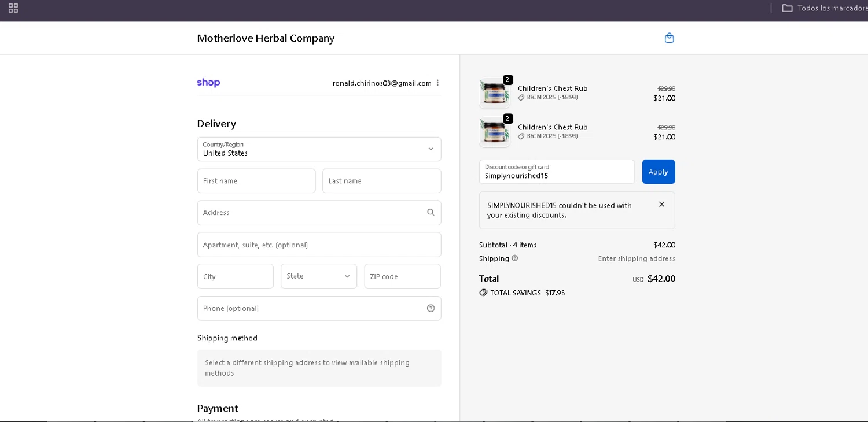Open the Todos los marcadores bookmarks folder
Viewport: 868px width, 422px height.
[825, 8]
